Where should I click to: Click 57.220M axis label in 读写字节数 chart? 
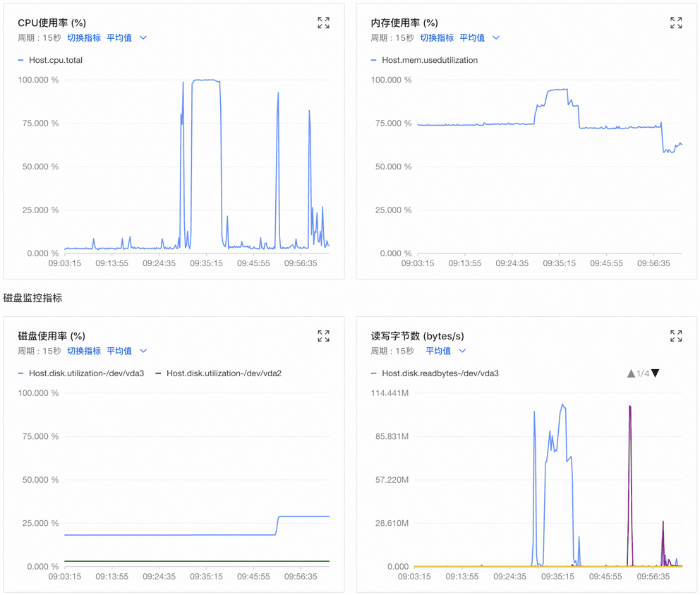(x=392, y=480)
